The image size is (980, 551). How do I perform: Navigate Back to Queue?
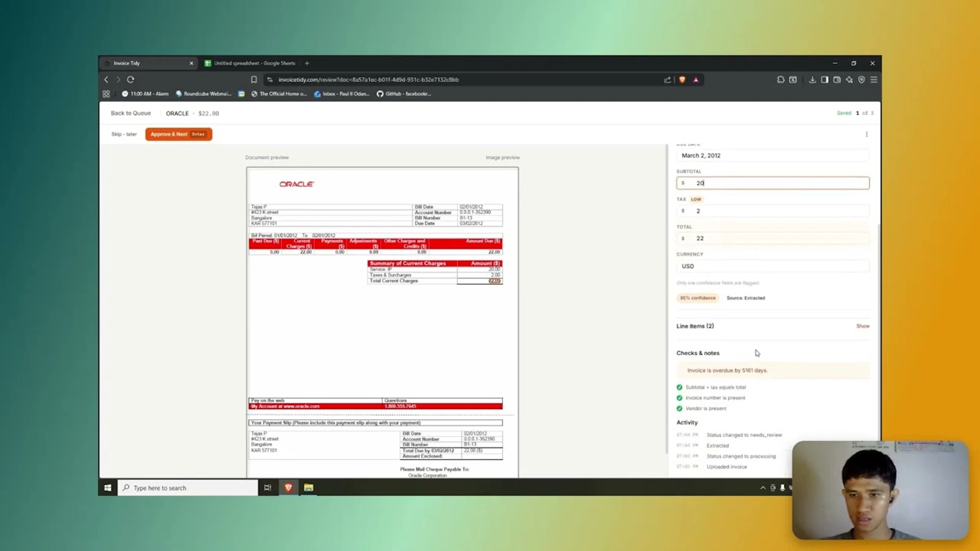click(130, 113)
